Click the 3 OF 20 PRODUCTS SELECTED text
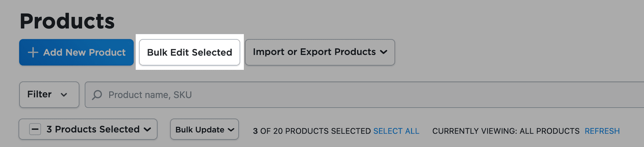This screenshot has width=644, height=147. point(312,131)
